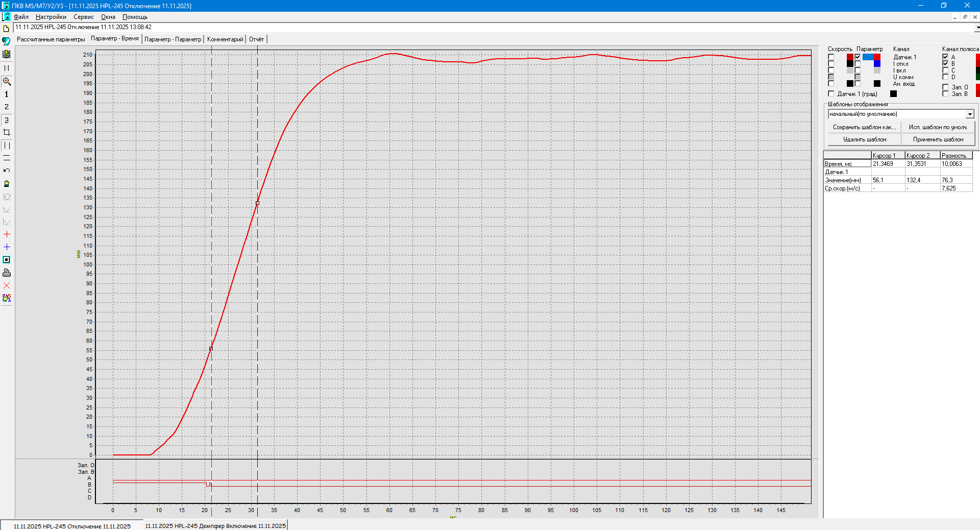
Task: Check the Датчик 1 (град) checkbox
Action: click(x=831, y=94)
